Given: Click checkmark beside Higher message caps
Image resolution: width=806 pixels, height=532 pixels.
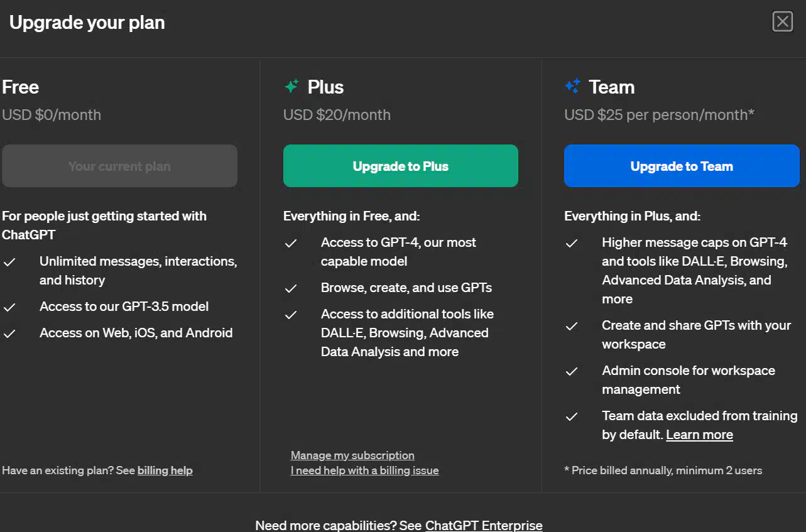Looking at the screenshot, I should (572, 243).
